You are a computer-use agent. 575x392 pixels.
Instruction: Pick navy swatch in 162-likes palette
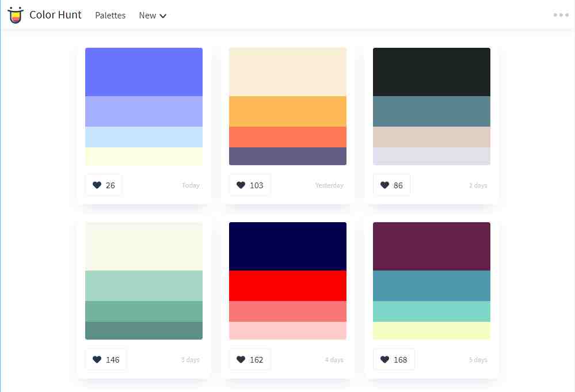tap(288, 246)
